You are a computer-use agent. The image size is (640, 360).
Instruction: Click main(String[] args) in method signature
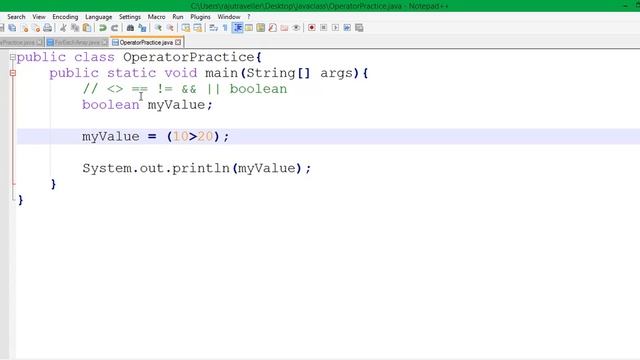coord(282,73)
